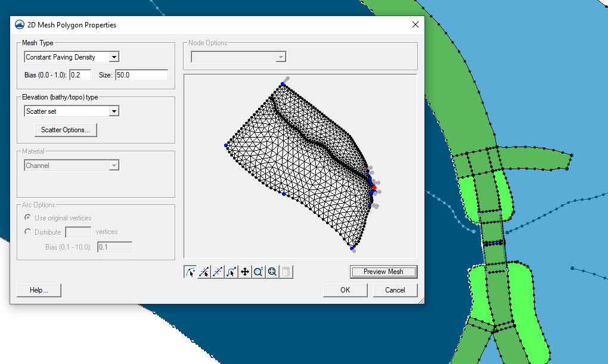Image resolution: width=608 pixels, height=364 pixels.
Task: Click the delete trash icon
Action: click(286, 271)
